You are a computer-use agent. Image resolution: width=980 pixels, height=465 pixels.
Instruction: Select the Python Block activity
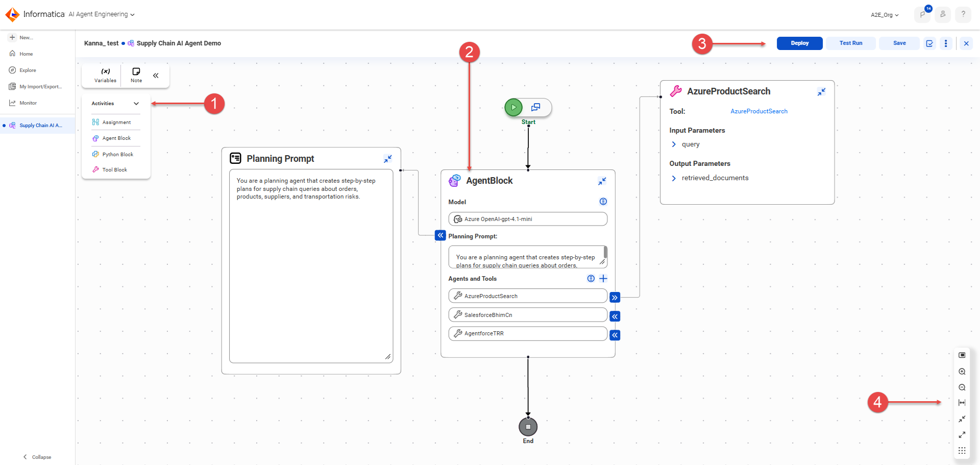coord(115,155)
